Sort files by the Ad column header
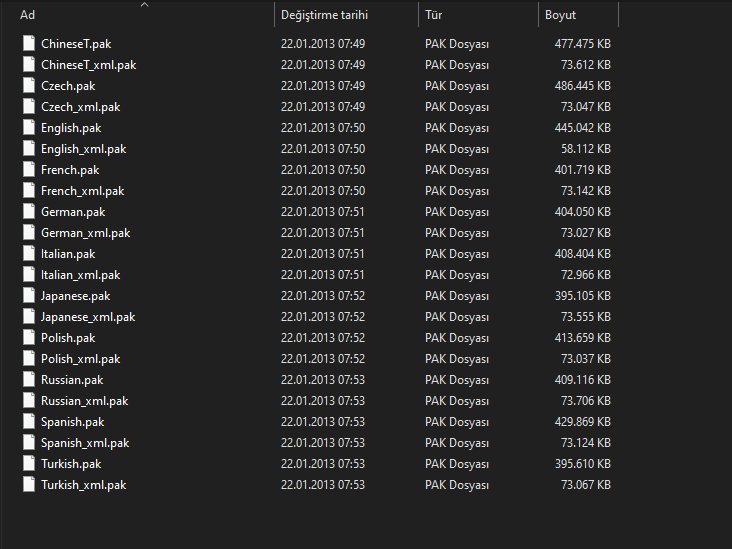This screenshot has height=549, width=732. click(28, 15)
